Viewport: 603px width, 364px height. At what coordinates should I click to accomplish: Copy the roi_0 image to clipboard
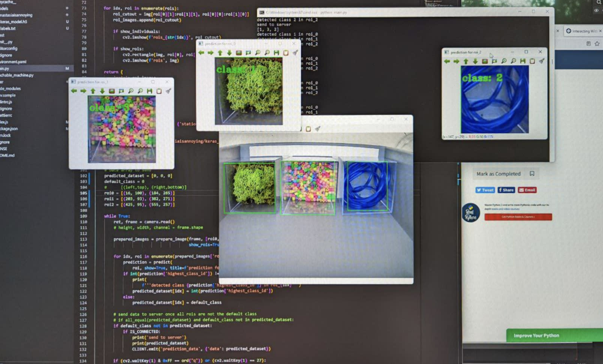pos(286,53)
